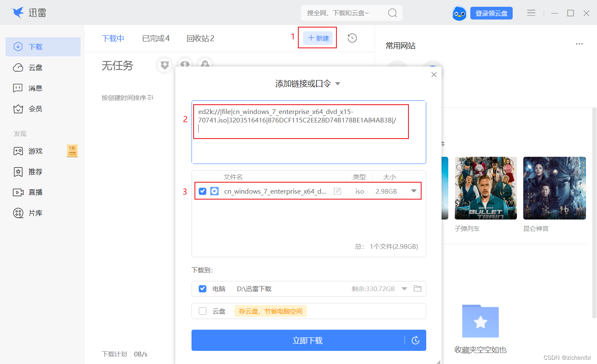The image size is (597, 364).
Task: Open the hamburger main menu
Action: click(531, 13)
